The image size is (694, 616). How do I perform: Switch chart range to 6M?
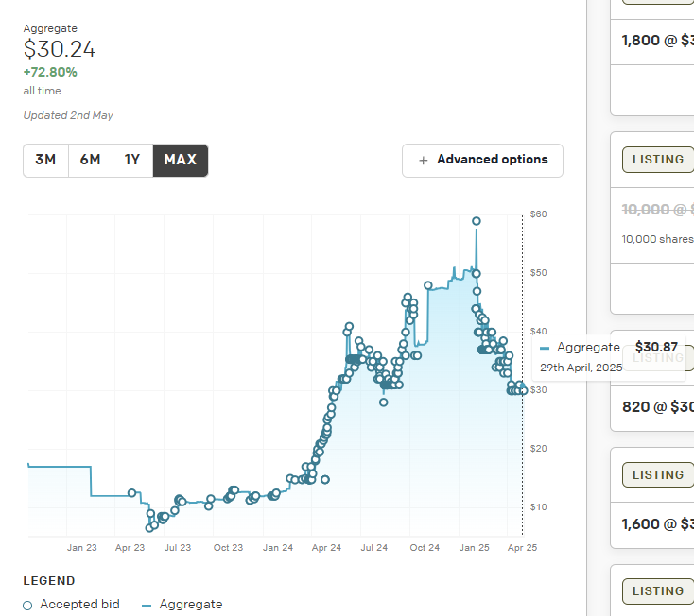[90, 160]
